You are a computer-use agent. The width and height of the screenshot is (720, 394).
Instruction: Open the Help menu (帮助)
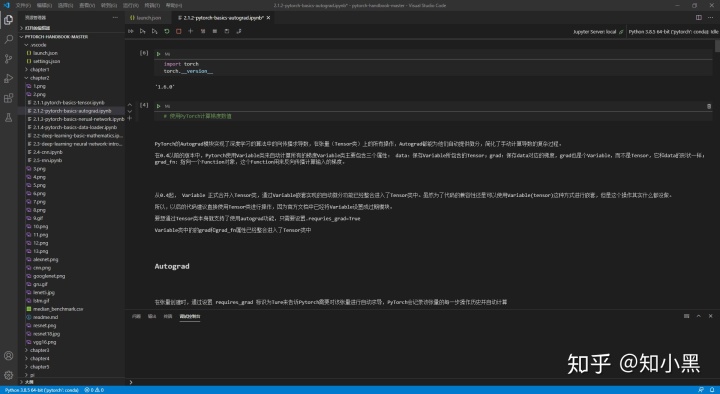(x=174, y=6)
